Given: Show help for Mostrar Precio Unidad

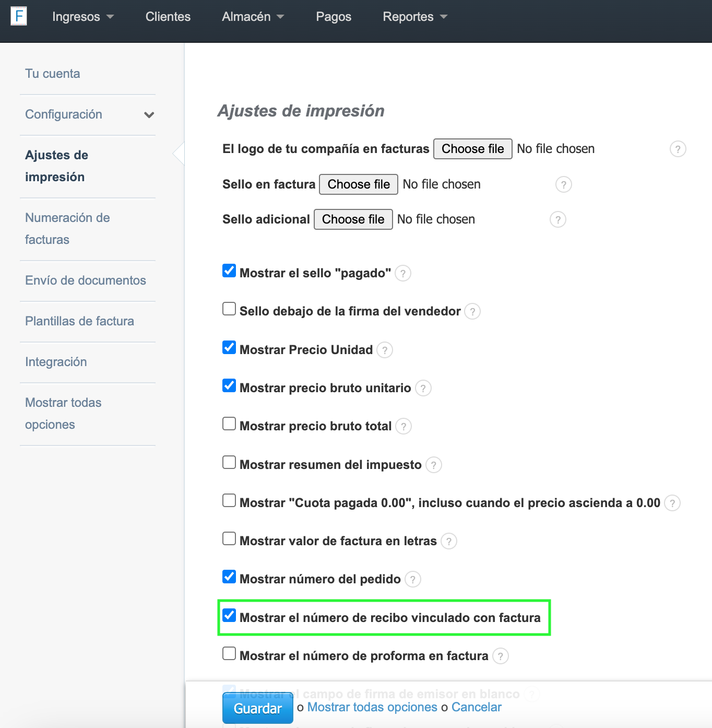Looking at the screenshot, I should (x=385, y=350).
